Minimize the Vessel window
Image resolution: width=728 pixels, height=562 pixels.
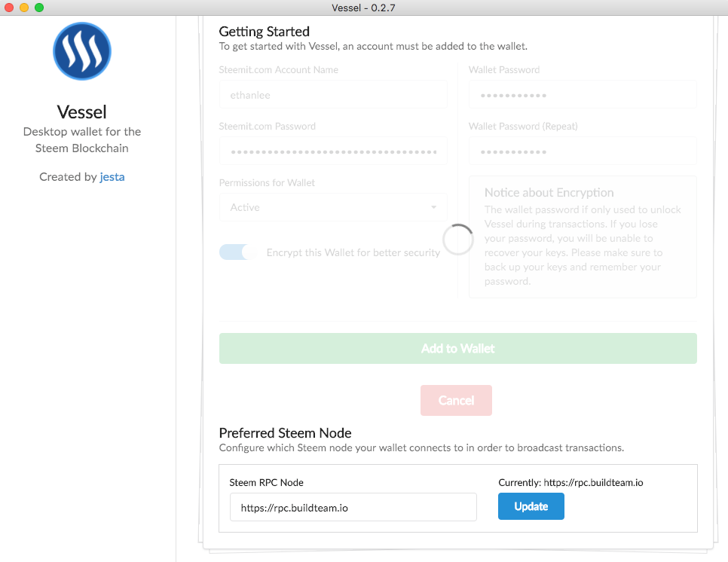click(24, 8)
